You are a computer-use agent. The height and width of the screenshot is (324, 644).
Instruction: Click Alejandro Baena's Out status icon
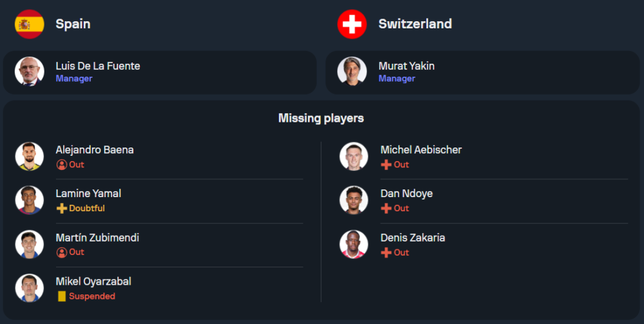click(x=62, y=164)
